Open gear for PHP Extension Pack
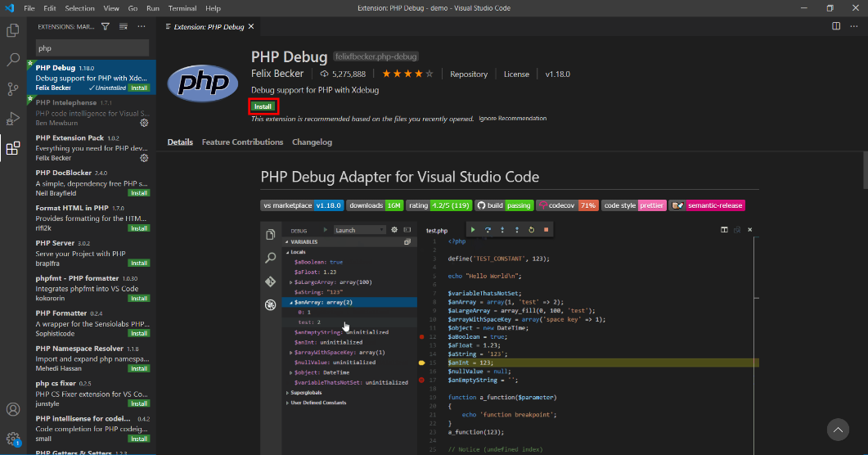 tap(144, 158)
